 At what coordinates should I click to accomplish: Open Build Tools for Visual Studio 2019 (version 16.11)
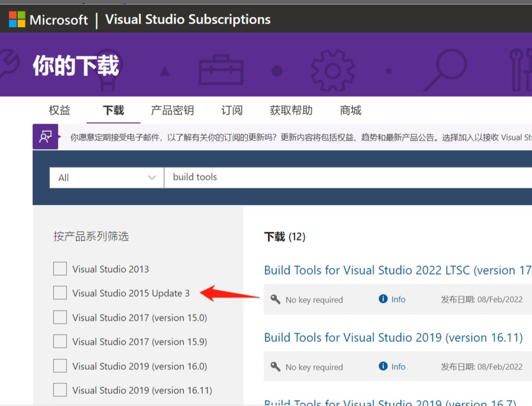(x=393, y=338)
